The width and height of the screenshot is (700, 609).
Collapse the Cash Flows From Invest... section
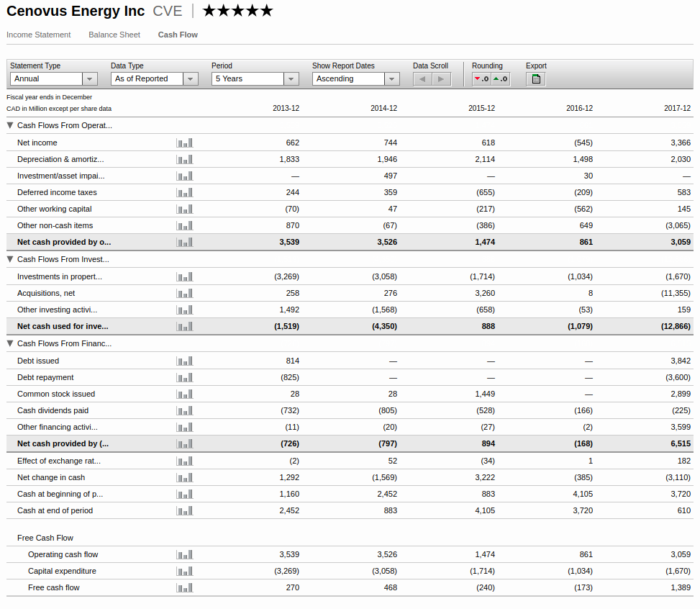10,259
